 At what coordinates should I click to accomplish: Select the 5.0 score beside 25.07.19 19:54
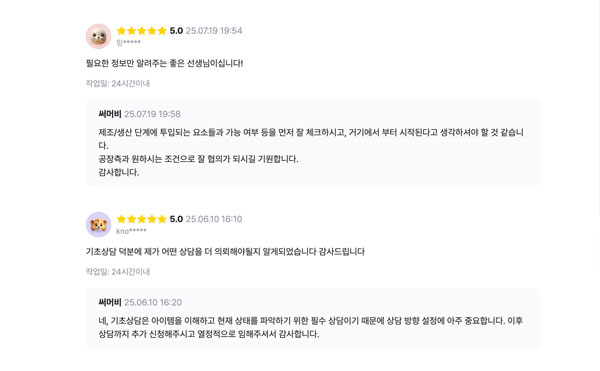(x=176, y=31)
